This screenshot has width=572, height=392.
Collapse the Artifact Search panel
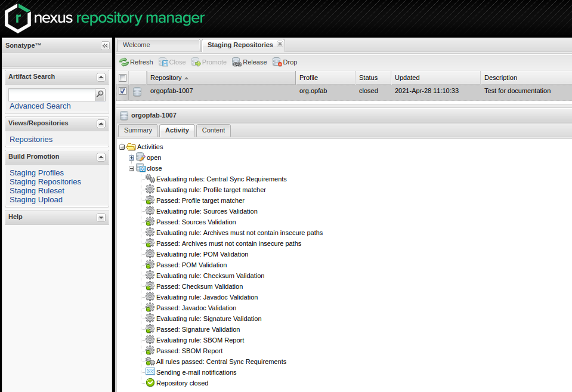click(x=101, y=77)
